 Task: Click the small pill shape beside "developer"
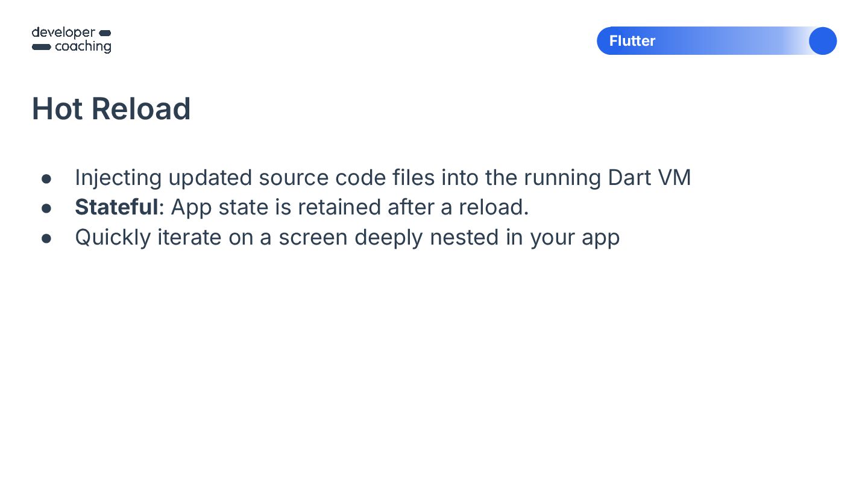104,33
